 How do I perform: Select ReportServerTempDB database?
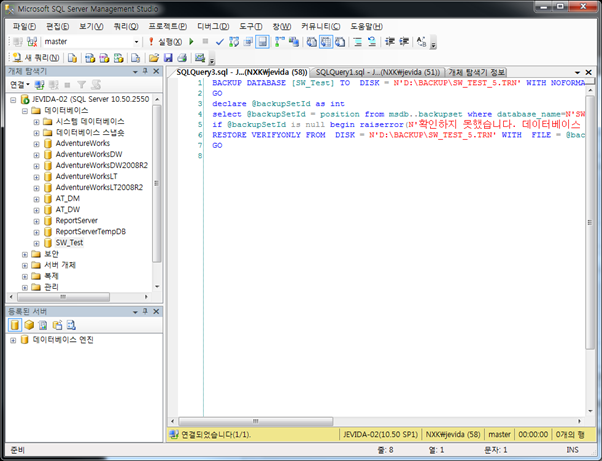click(x=91, y=231)
